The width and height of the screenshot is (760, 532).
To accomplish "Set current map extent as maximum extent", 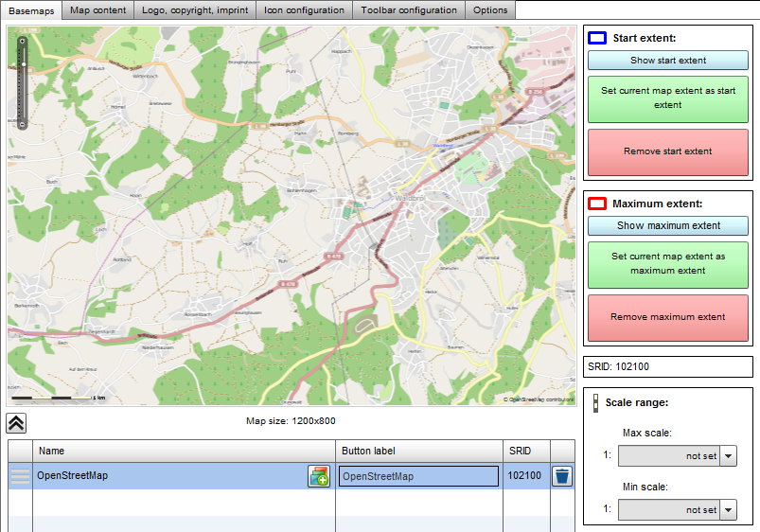I will click(x=668, y=265).
